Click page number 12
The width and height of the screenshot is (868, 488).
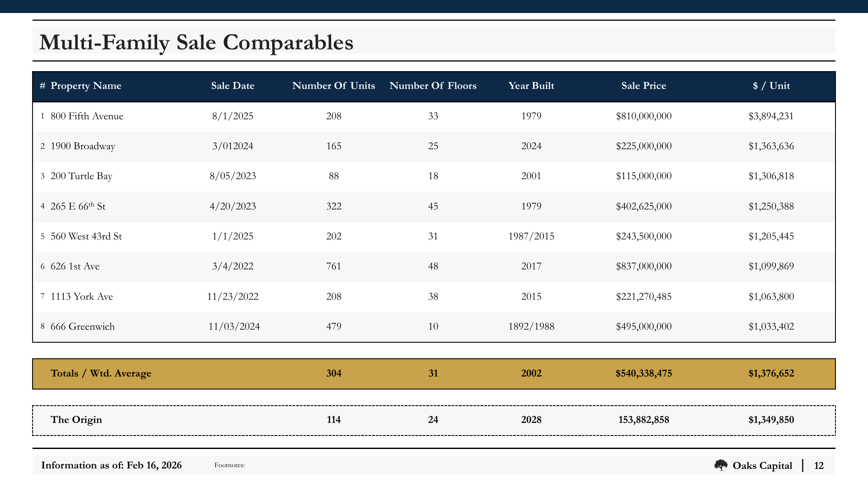(x=819, y=466)
